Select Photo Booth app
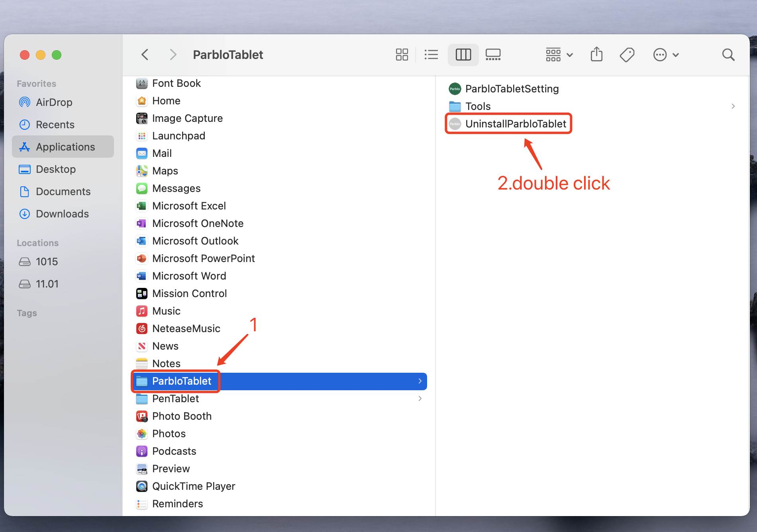This screenshot has height=532, width=757. point(279,416)
